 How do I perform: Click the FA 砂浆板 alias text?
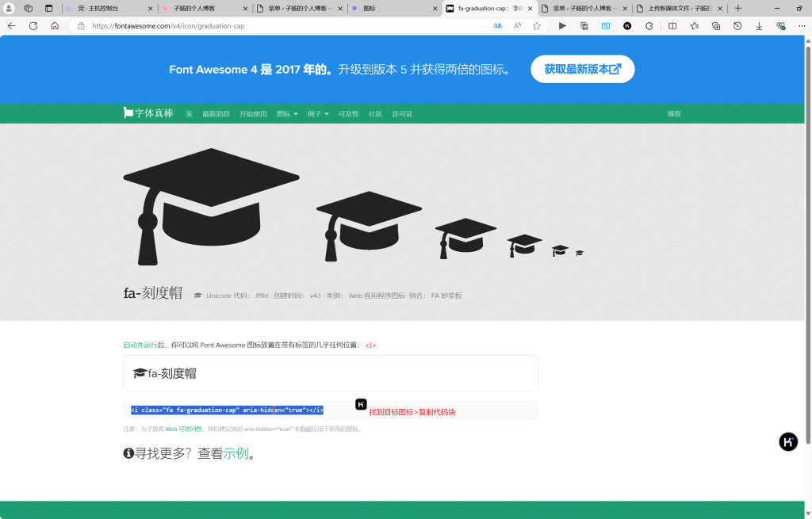tap(446, 296)
